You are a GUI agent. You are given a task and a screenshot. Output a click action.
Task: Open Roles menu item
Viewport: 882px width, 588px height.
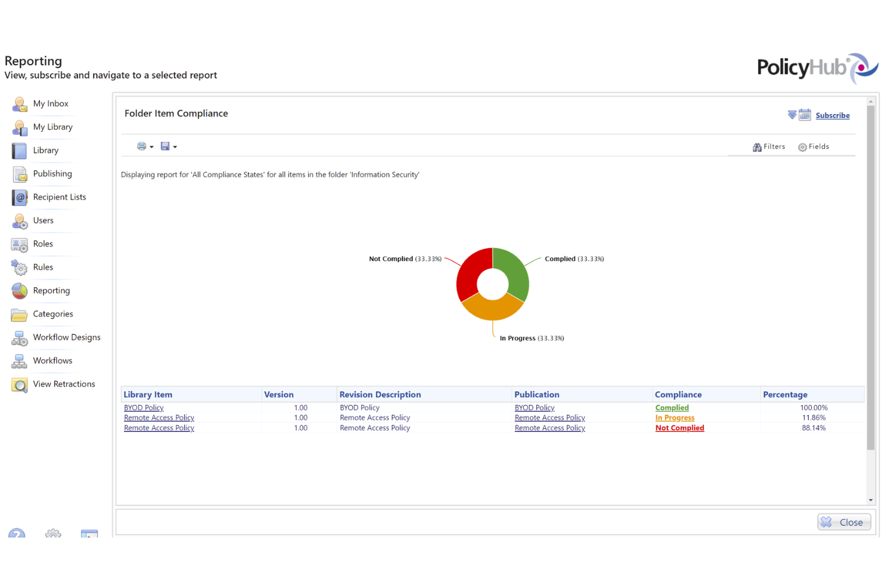pyautogui.click(x=43, y=244)
